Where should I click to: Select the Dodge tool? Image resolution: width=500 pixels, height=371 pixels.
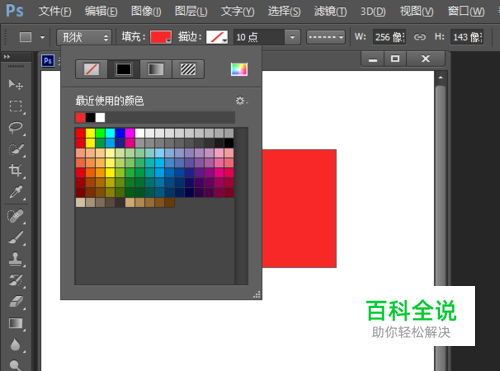pyautogui.click(x=15, y=365)
